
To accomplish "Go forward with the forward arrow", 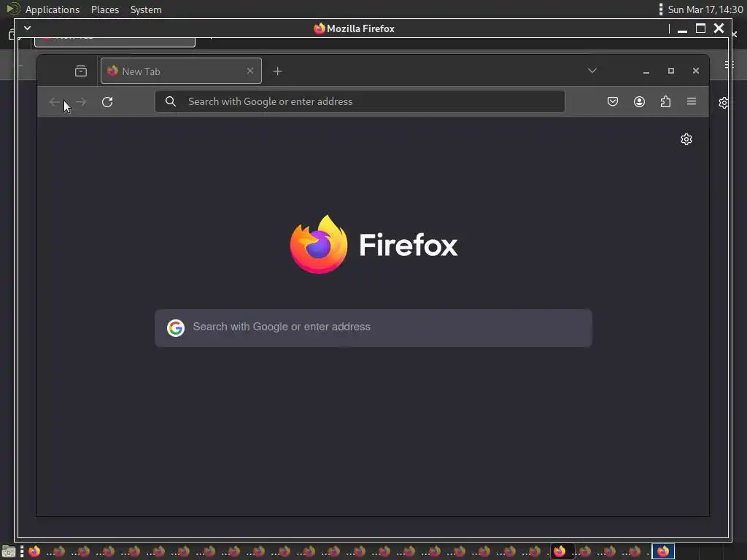I will pyautogui.click(x=82, y=102).
